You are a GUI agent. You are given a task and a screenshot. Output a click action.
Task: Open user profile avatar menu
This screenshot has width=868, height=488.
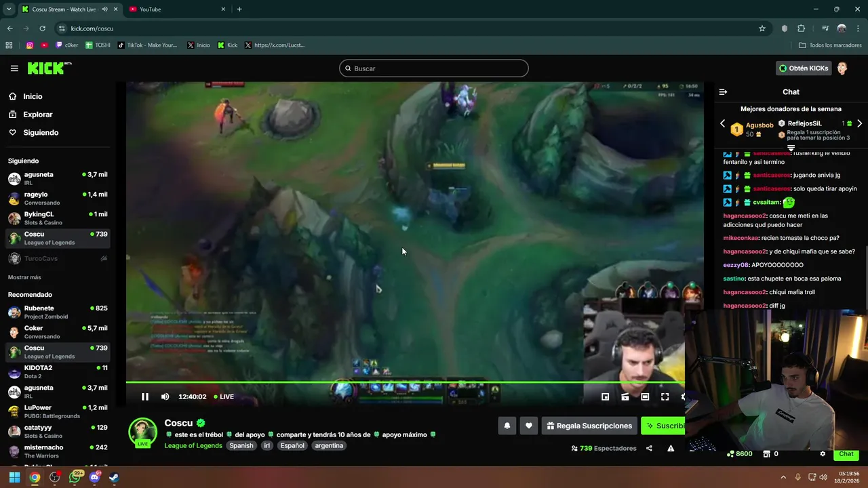pyautogui.click(x=842, y=68)
